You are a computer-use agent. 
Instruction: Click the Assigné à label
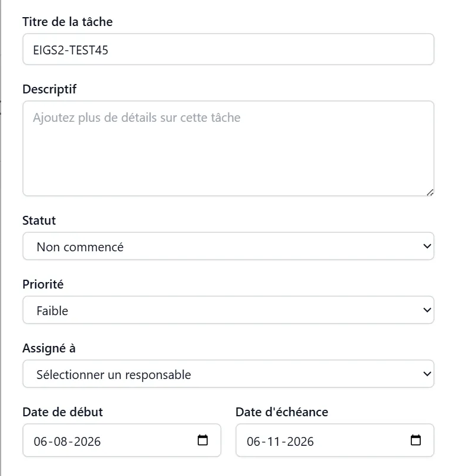click(x=49, y=348)
